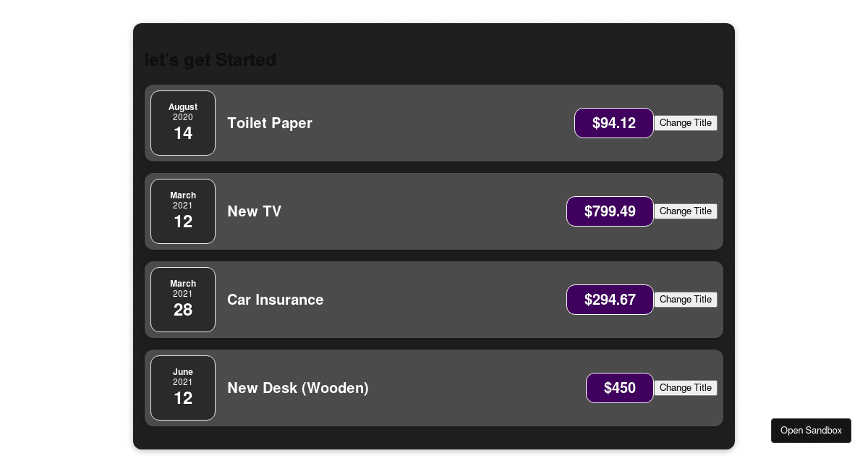
Task: Select the $450 price badge
Action: point(619,388)
